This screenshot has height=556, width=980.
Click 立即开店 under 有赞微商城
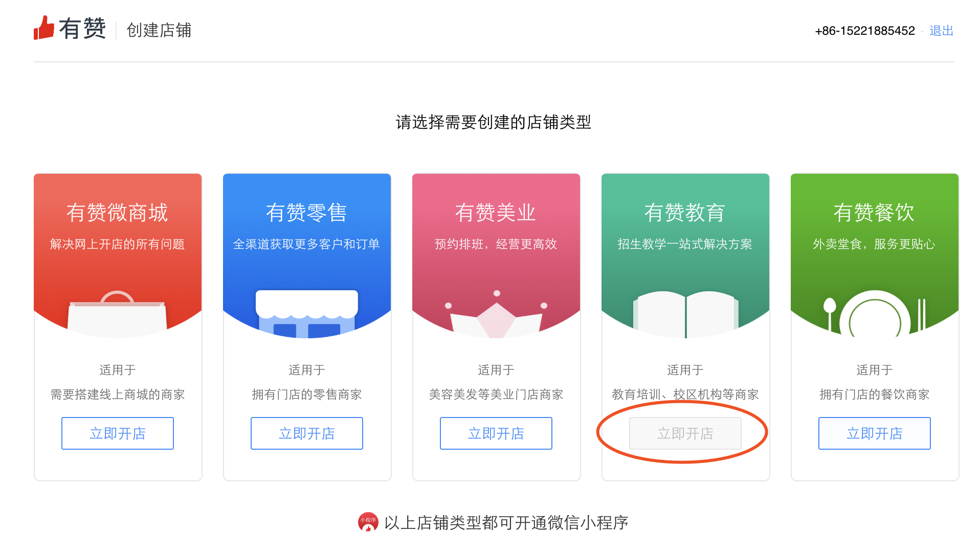[x=118, y=433]
